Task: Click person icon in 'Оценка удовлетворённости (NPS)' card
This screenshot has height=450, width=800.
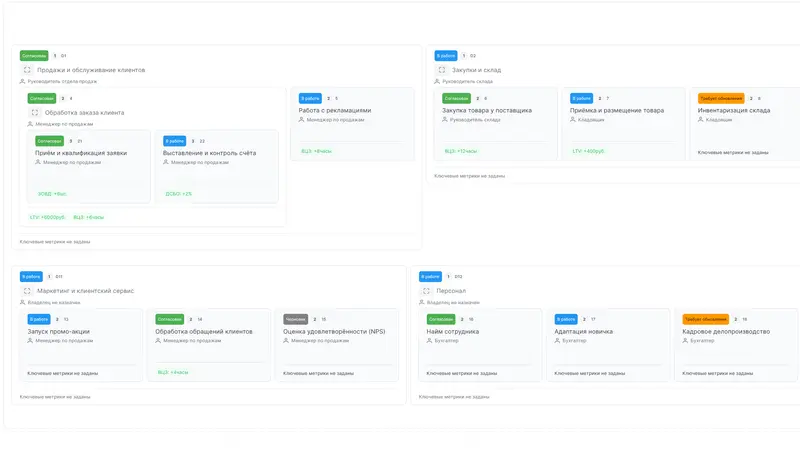Action: point(286,340)
